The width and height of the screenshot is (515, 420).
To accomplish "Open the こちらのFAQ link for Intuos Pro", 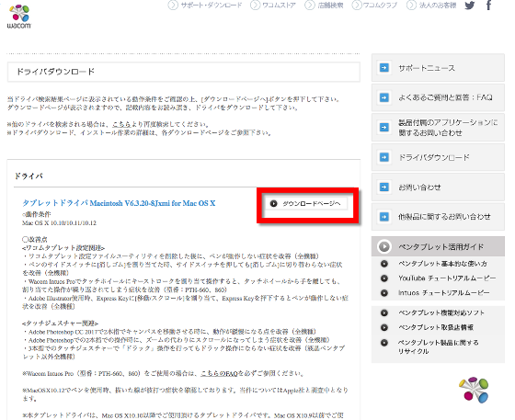I will tap(219, 373).
